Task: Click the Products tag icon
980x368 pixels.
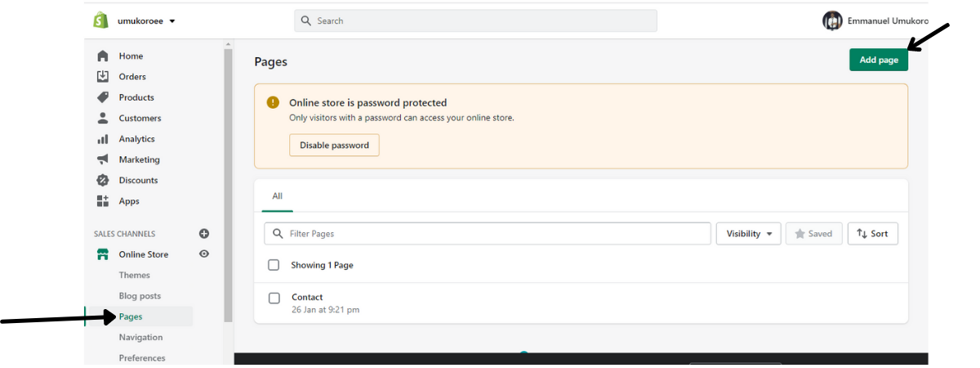Action: click(x=103, y=97)
